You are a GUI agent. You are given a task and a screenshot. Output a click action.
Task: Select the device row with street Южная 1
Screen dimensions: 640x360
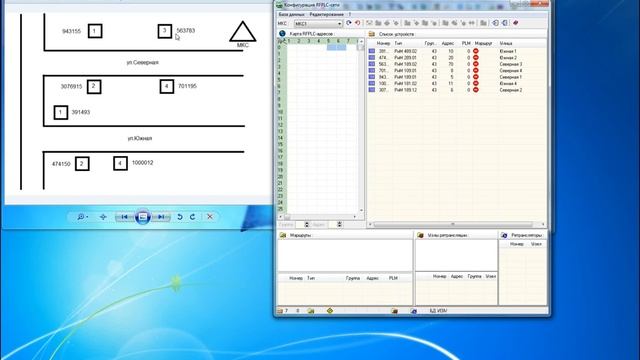point(456,51)
